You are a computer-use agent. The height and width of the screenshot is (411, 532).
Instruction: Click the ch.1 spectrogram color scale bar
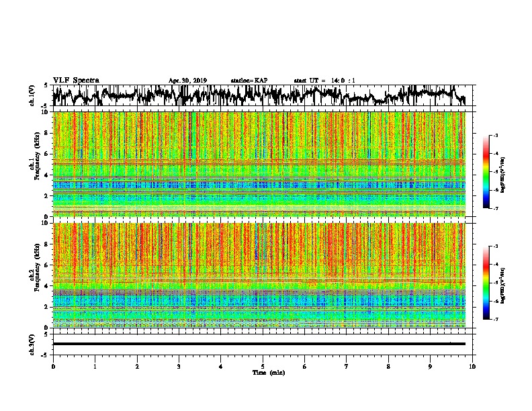coord(486,172)
